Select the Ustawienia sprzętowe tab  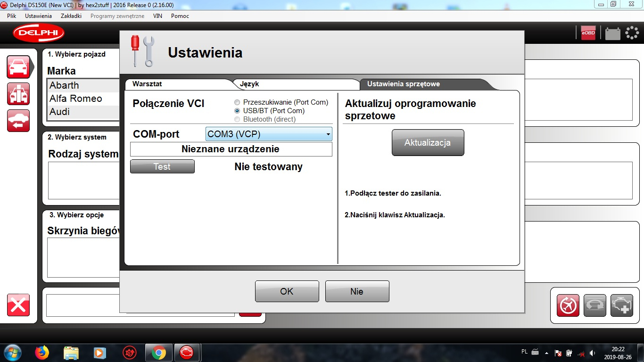[424, 84]
